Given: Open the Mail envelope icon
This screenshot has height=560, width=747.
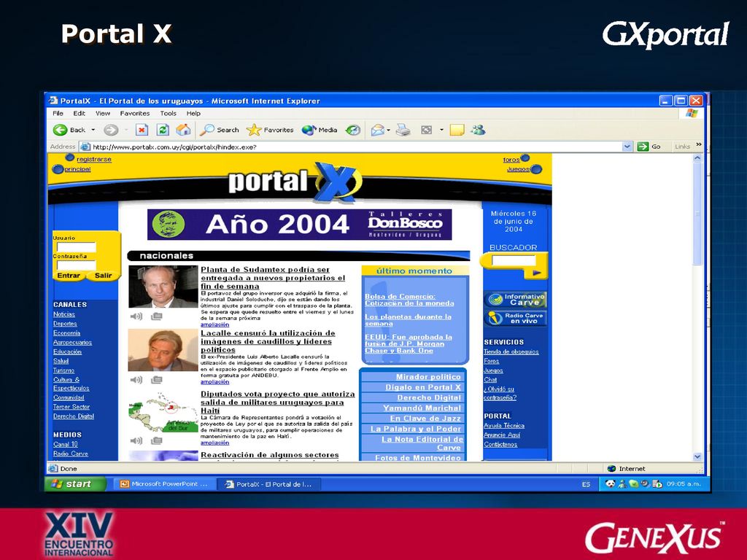Looking at the screenshot, I should 378,130.
